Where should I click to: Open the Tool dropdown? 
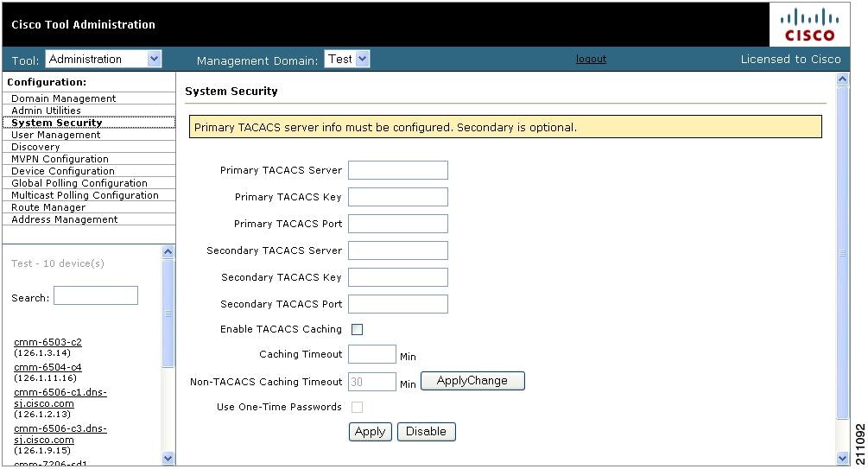(x=104, y=60)
